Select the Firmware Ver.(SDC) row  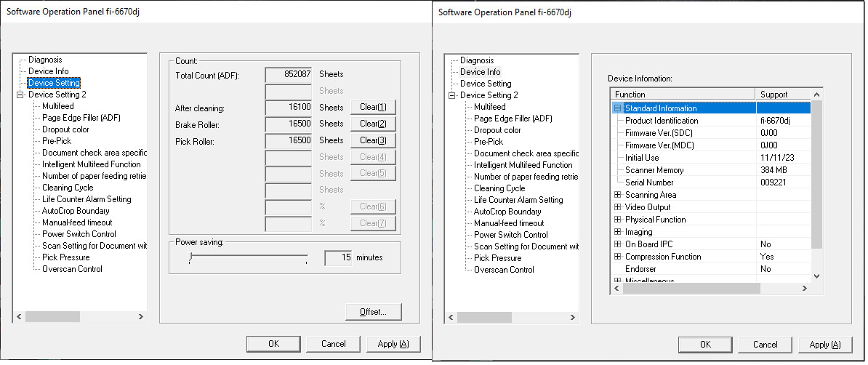[712, 133]
